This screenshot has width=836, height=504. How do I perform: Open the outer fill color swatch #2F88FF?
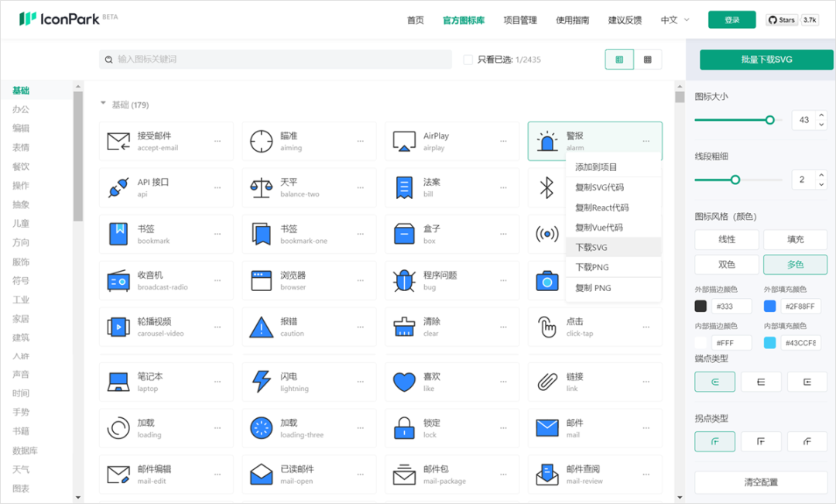(x=769, y=306)
